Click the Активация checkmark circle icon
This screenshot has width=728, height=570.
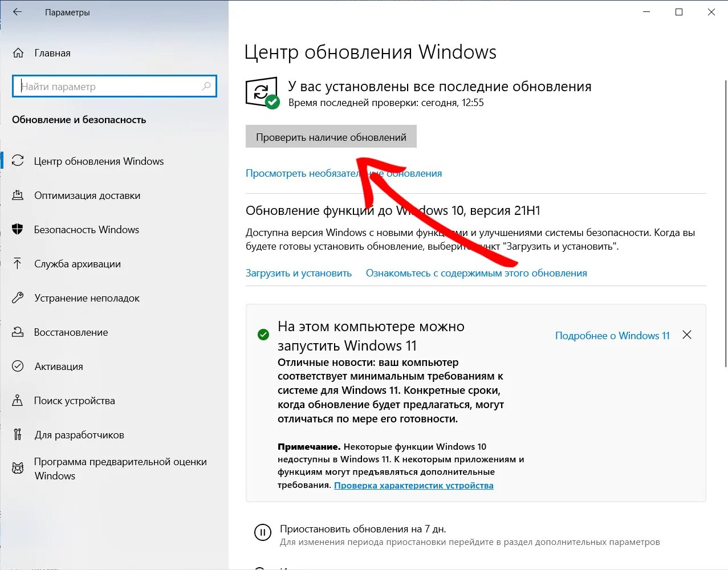pyautogui.click(x=18, y=366)
